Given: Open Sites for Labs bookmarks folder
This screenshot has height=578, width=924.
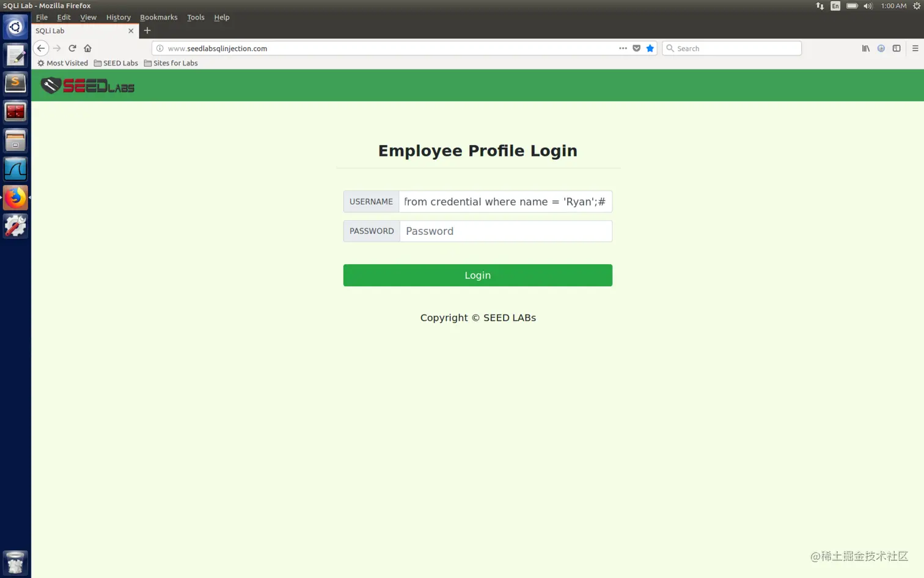Looking at the screenshot, I should 171,63.
